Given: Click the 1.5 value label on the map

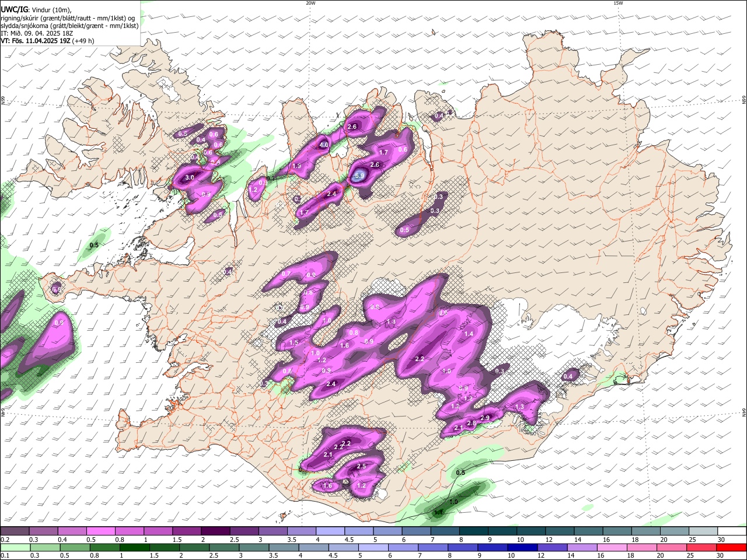Looking at the screenshot, I should (x=294, y=343).
